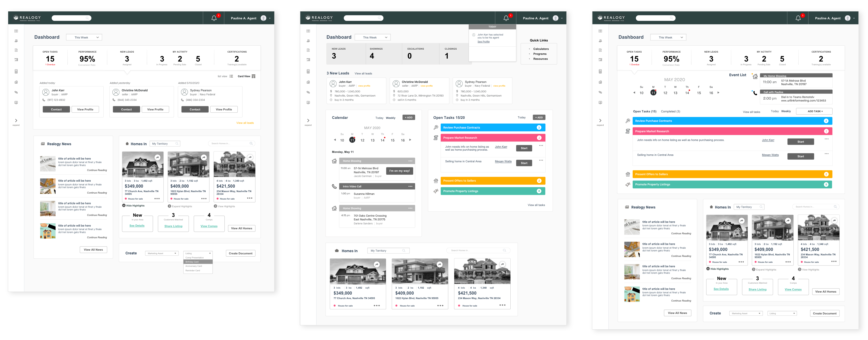
Task: Select date 14 in the Calendar panel
Action: pyautogui.click(x=382, y=140)
